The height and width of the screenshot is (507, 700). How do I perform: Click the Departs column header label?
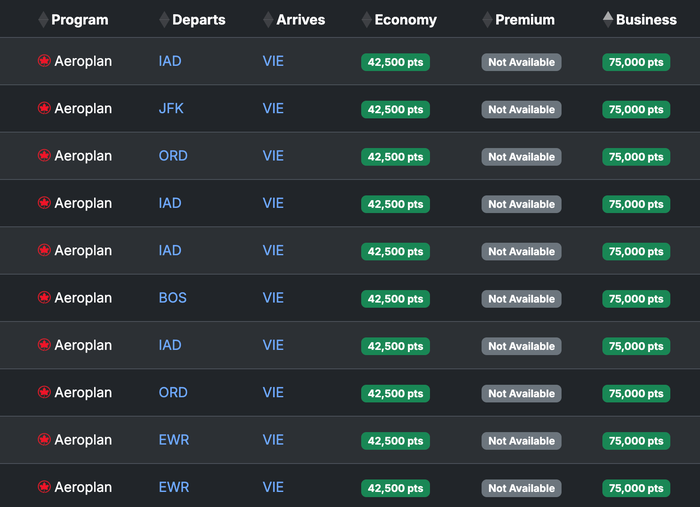(199, 20)
